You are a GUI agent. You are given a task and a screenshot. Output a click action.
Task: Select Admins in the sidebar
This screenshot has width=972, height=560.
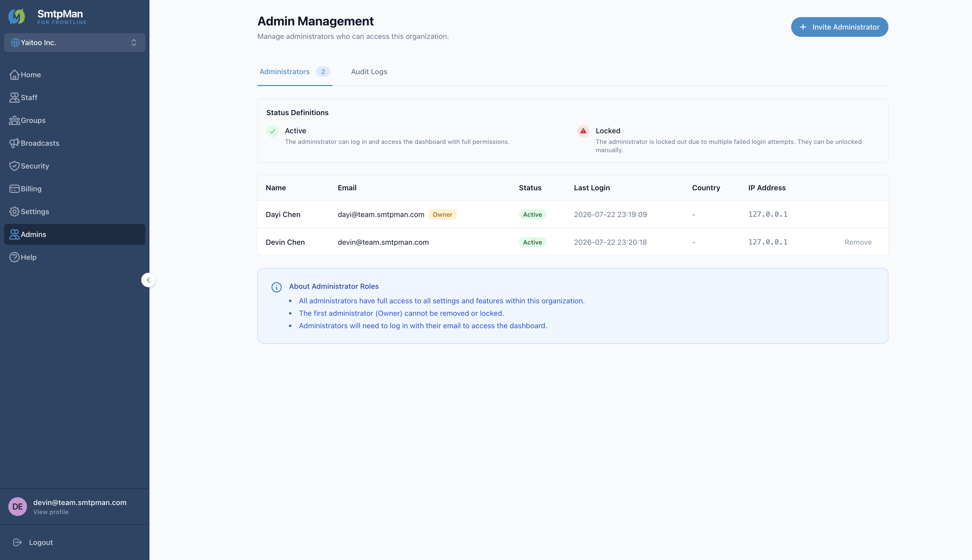(75, 234)
